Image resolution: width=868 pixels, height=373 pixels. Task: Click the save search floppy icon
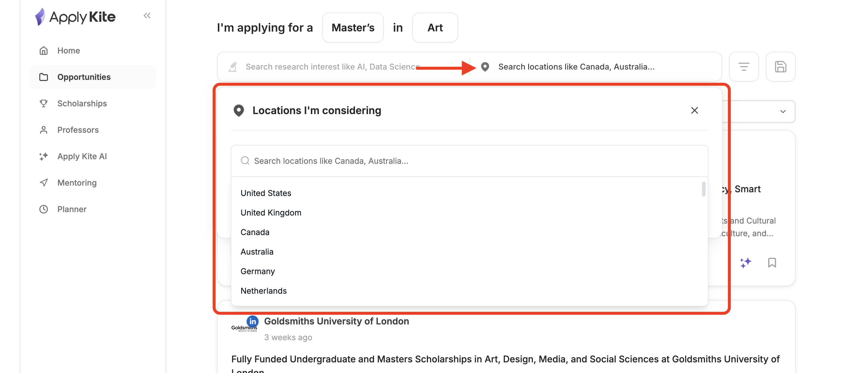780,67
